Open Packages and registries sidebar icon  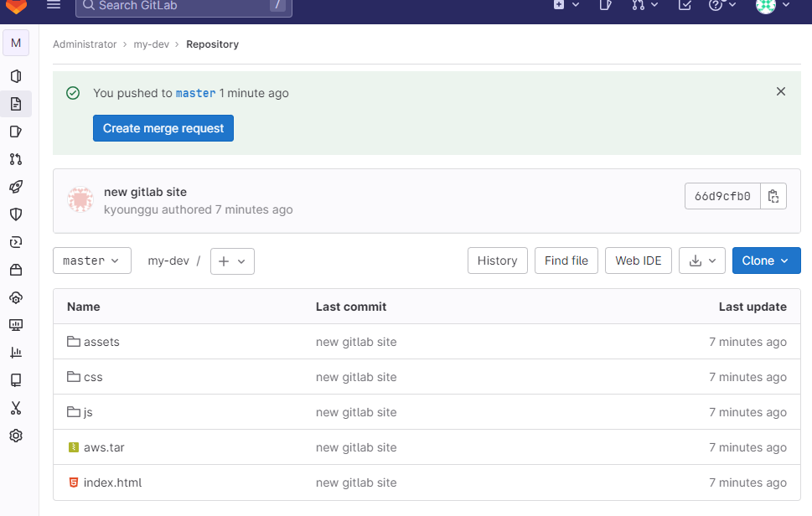(x=16, y=270)
